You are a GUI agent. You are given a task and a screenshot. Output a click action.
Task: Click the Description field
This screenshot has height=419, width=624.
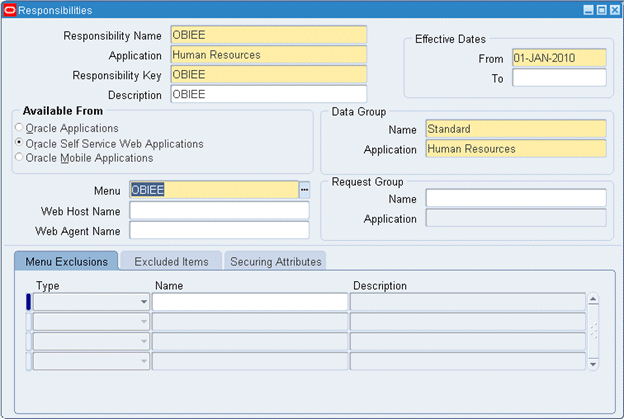[269, 94]
